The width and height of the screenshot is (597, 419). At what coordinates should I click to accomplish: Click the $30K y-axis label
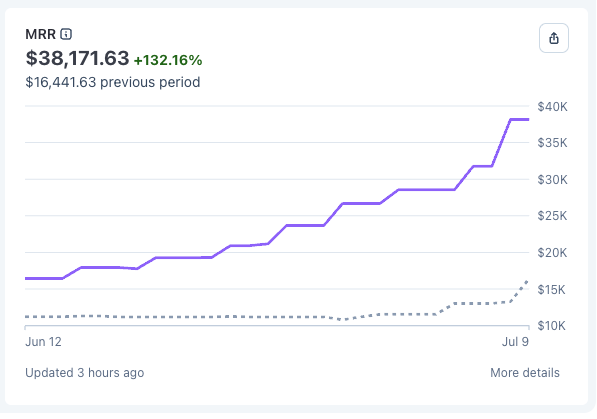(552, 179)
